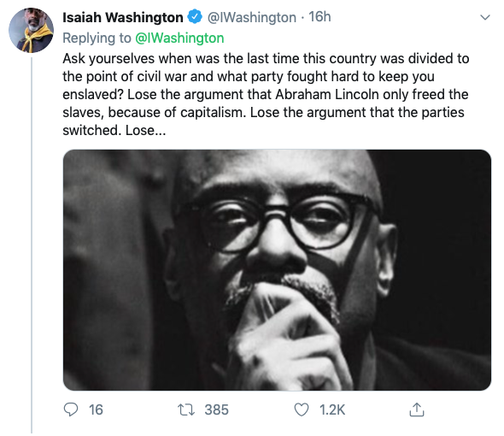Open Isaiah Washington's profile avatar
This screenshot has height=436, width=504.
point(31,30)
